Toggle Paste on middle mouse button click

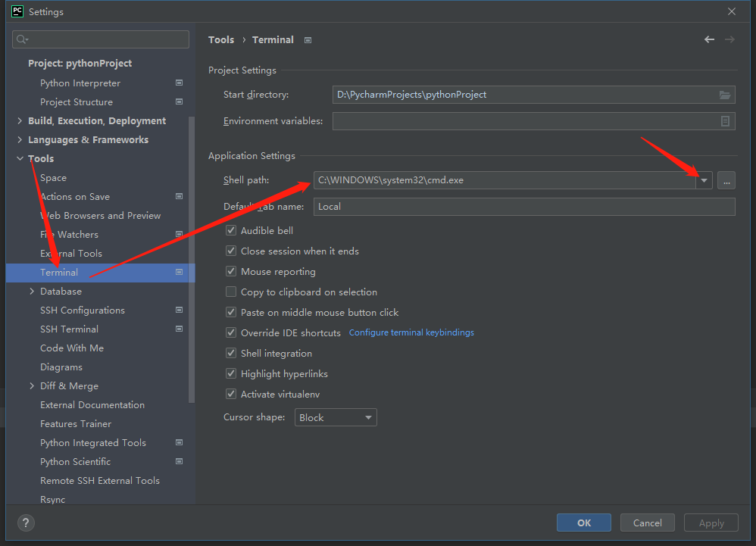[231, 312]
